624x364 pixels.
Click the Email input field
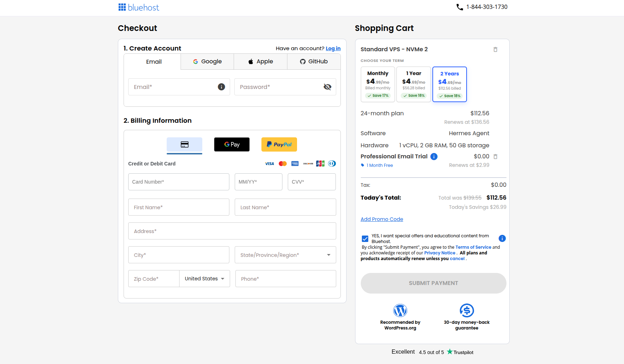pos(179,87)
